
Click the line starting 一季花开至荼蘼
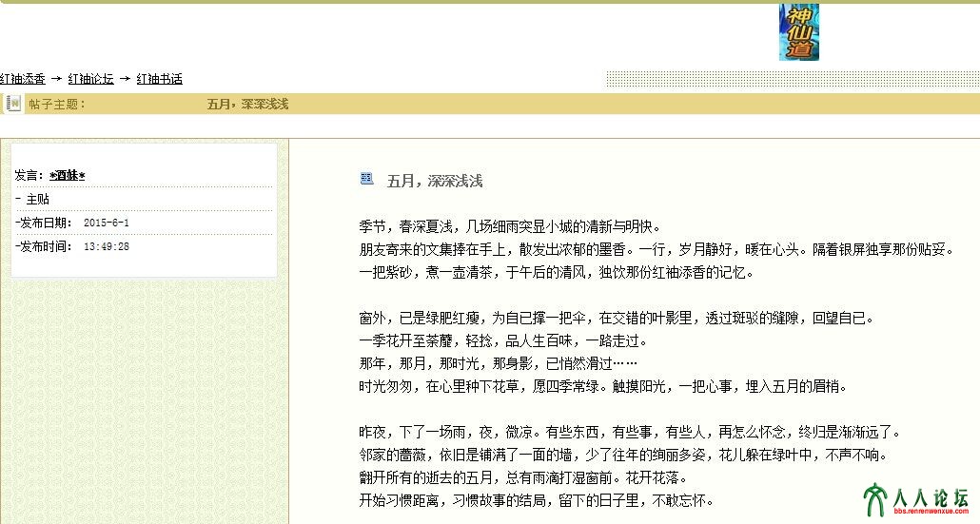(503, 340)
